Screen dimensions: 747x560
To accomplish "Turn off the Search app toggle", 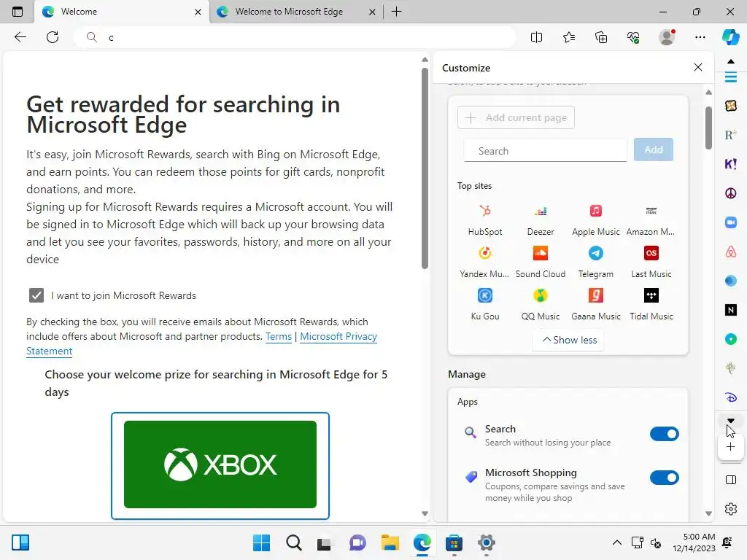I will point(664,434).
